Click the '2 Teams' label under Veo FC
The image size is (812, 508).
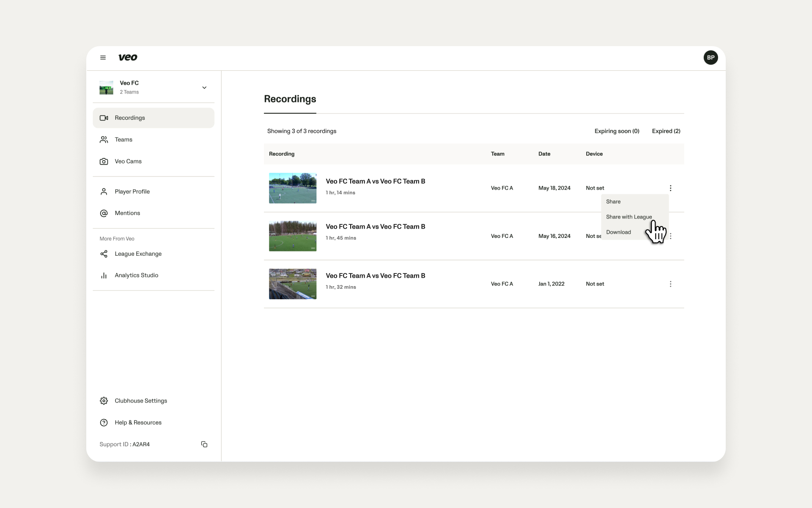click(129, 92)
